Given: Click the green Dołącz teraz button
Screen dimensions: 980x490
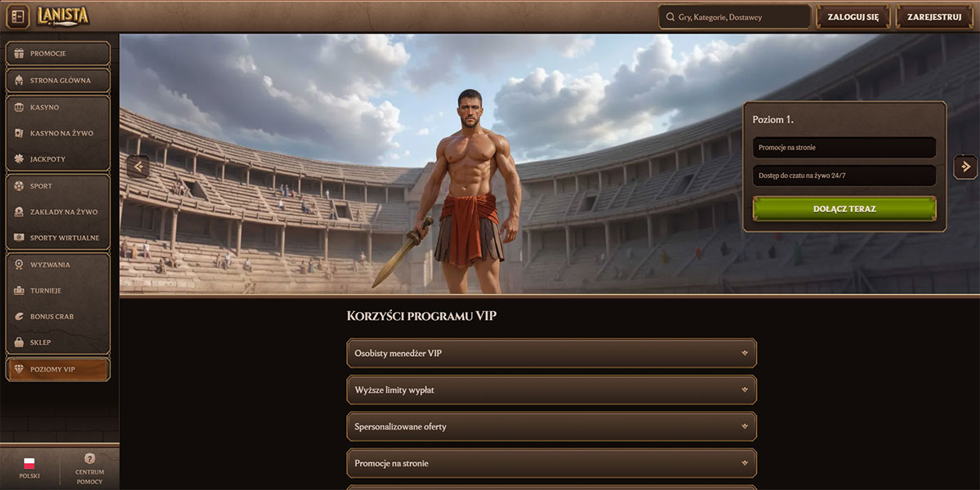Looking at the screenshot, I should [844, 209].
